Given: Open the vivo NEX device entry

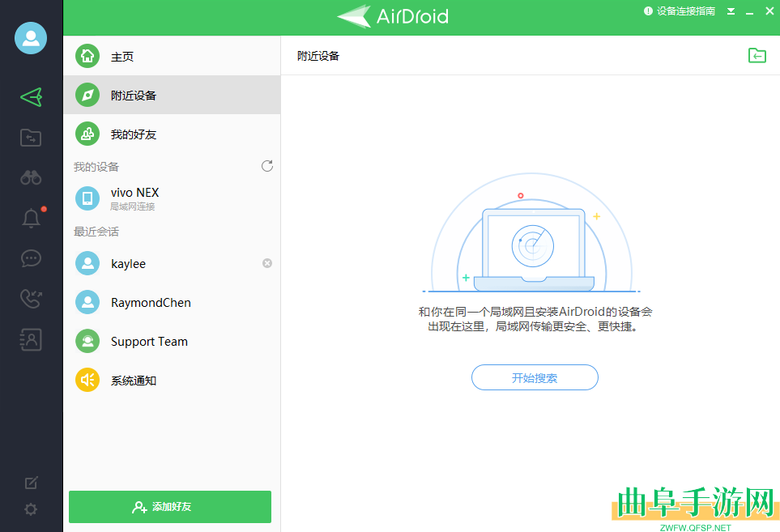Looking at the screenshot, I should (172, 198).
